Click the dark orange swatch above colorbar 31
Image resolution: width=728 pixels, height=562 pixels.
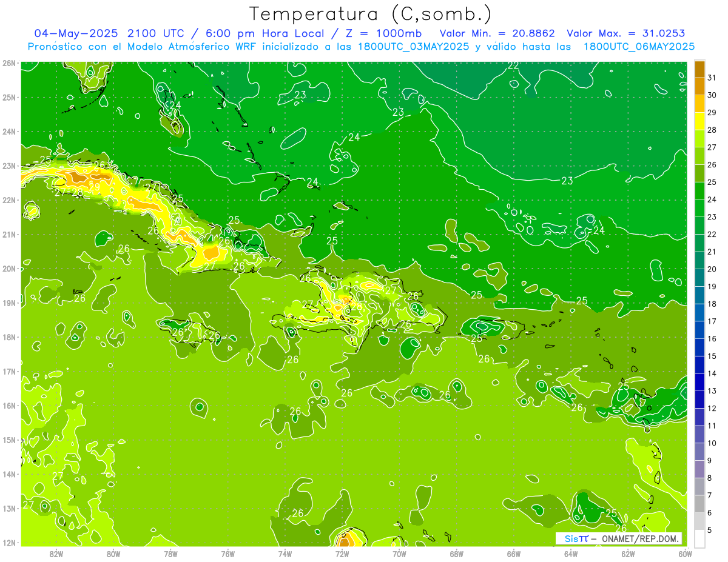[x=699, y=69]
